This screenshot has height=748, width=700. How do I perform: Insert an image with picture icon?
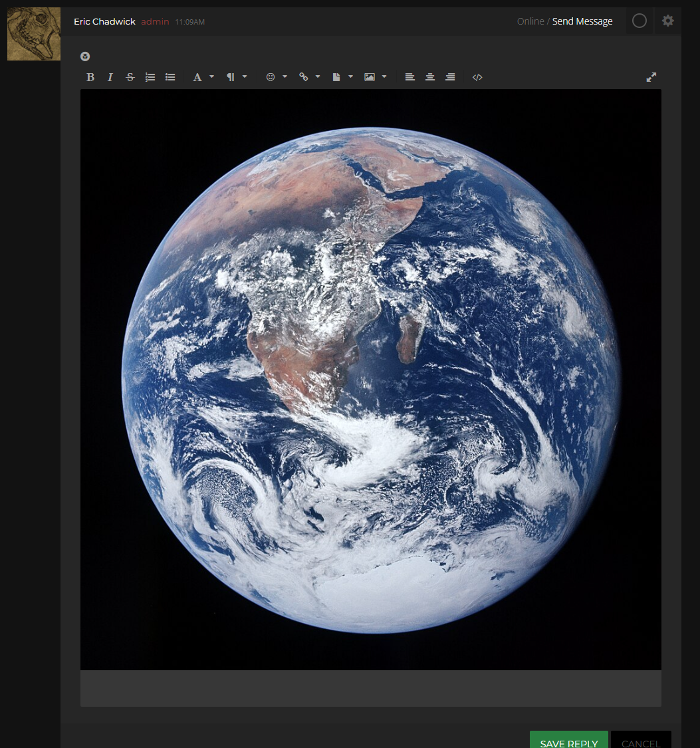(x=370, y=77)
